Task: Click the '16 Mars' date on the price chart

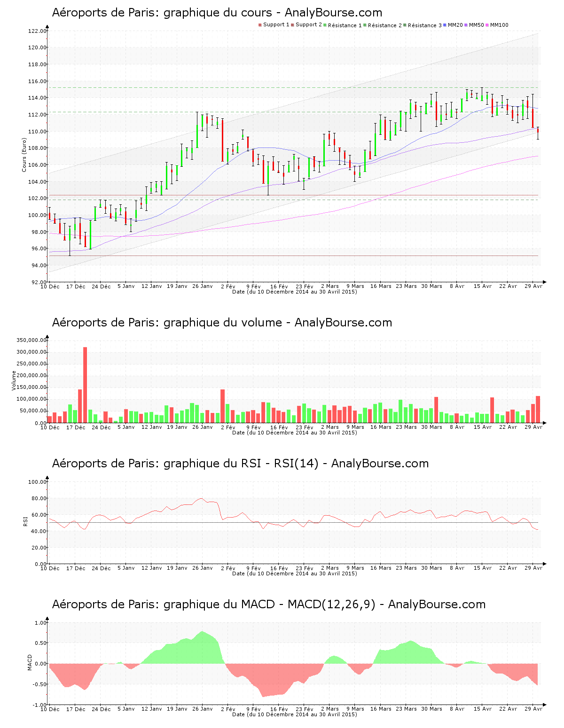Action: [381, 286]
